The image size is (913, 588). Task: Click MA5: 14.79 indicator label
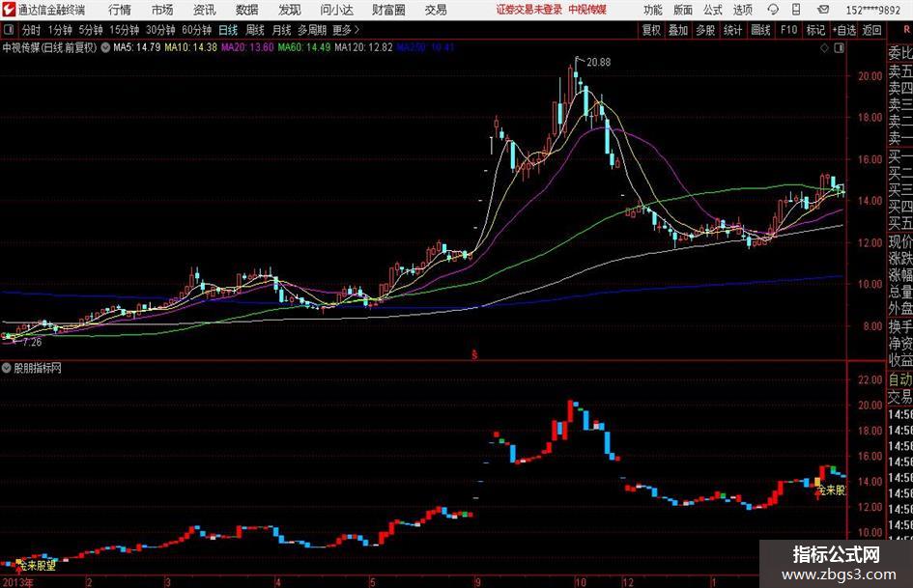click(x=137, y=47)
